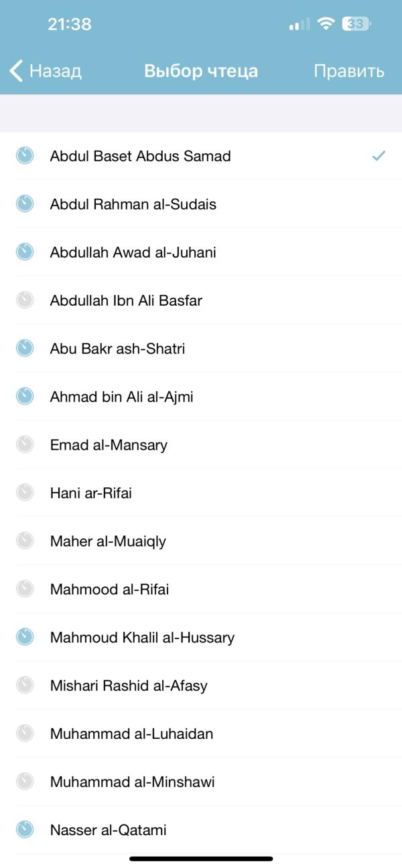Tap the clock icon next to Abu Bakr ash-Shatri
402x868 pixels.
tap(25, 349)
